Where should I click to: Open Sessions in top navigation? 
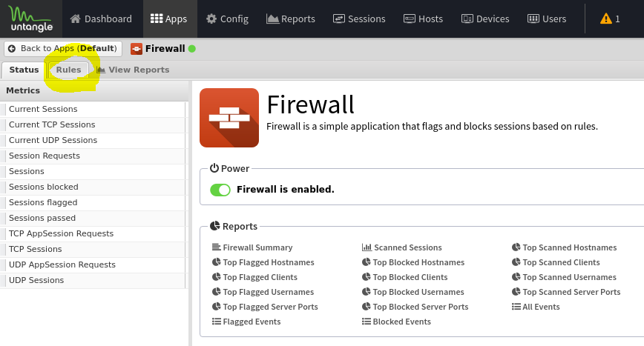click(x=359, y=19)
